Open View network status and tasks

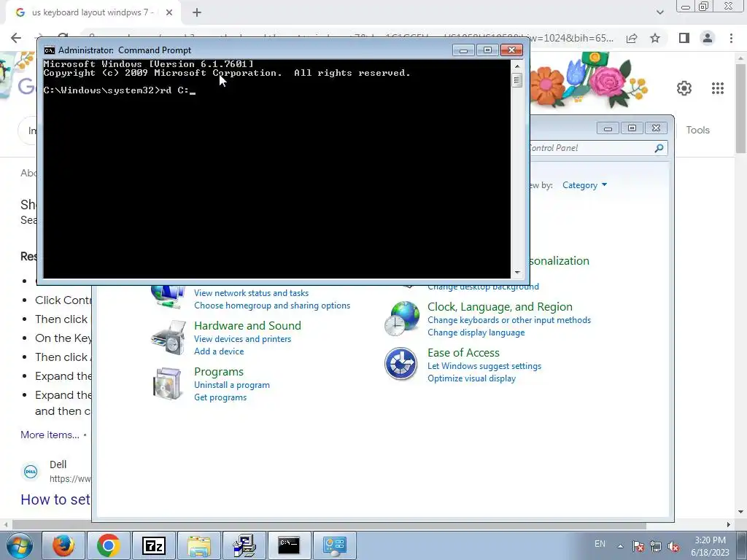click(x=251, y=293)
